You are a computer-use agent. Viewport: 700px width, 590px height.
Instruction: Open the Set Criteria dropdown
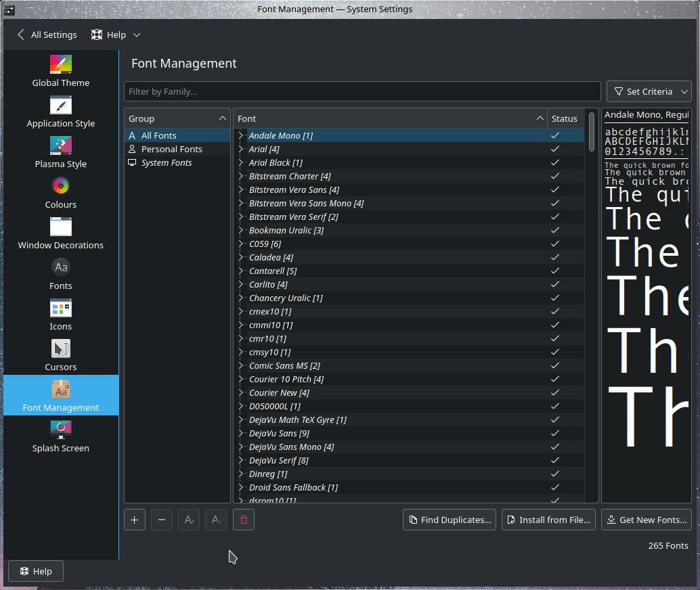[x=649, y=91]
